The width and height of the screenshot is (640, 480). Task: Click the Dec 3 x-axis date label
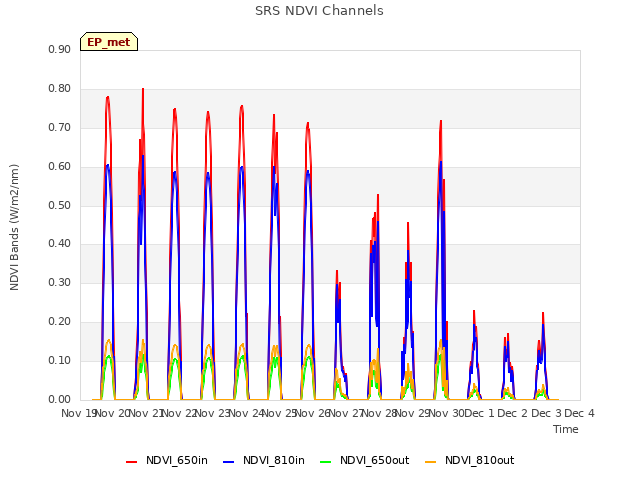[546, 413]
